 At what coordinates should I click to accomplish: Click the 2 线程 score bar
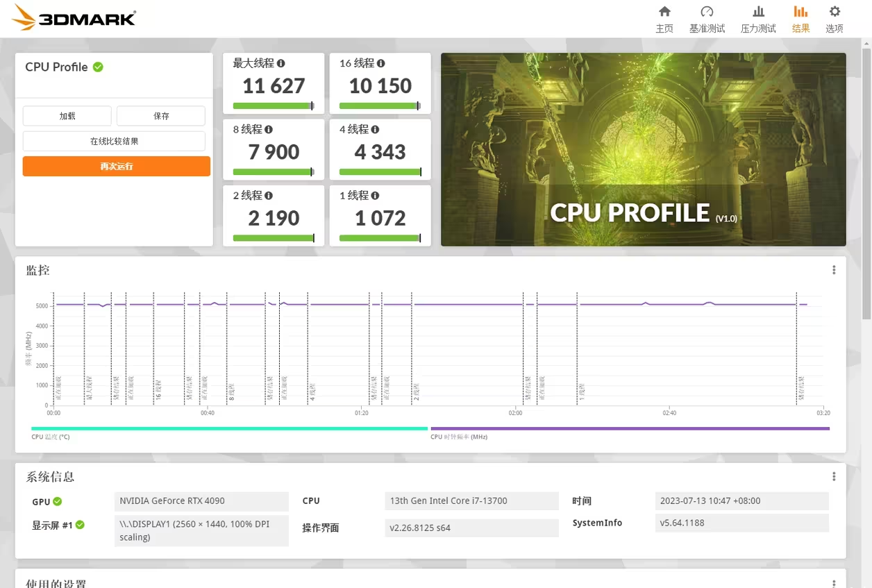(274, 238)
